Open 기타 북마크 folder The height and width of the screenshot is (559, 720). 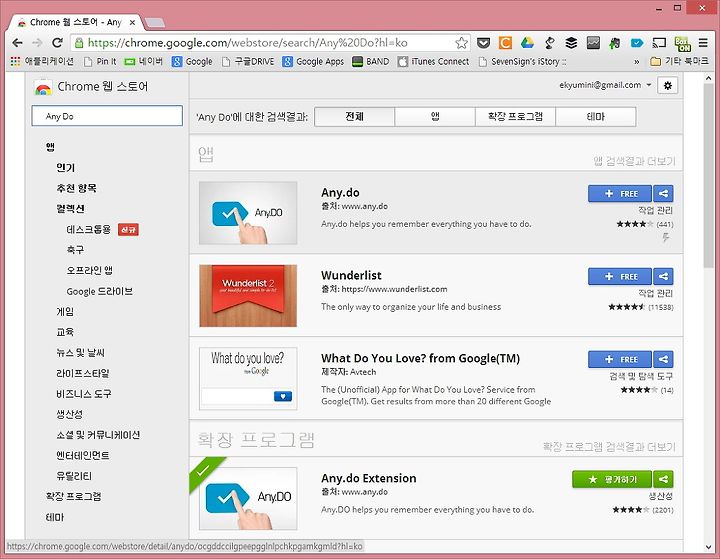(x=680, y=61)
